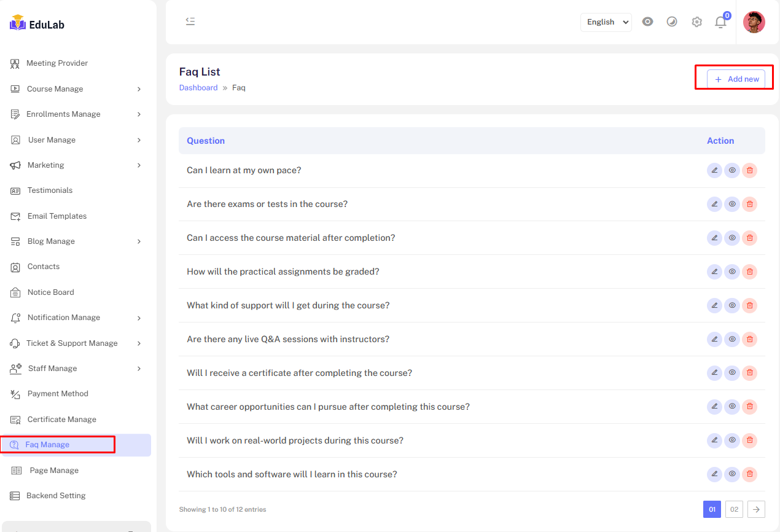Viewport: 780px width, 532px height.
Task: Open the English language dropdown
Action: [606, 22]
